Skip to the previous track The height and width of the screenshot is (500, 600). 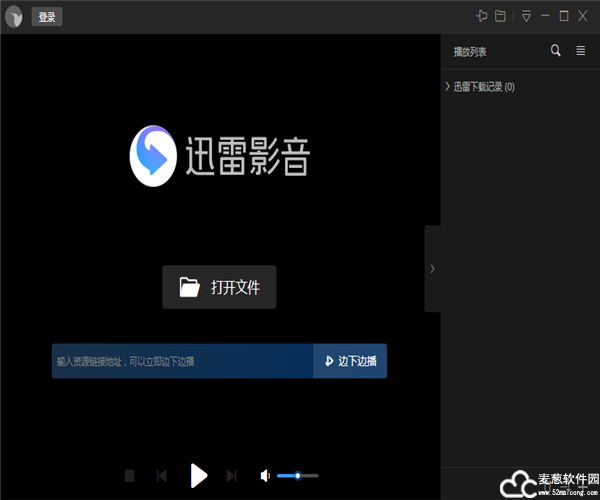(x=161, y=476)
